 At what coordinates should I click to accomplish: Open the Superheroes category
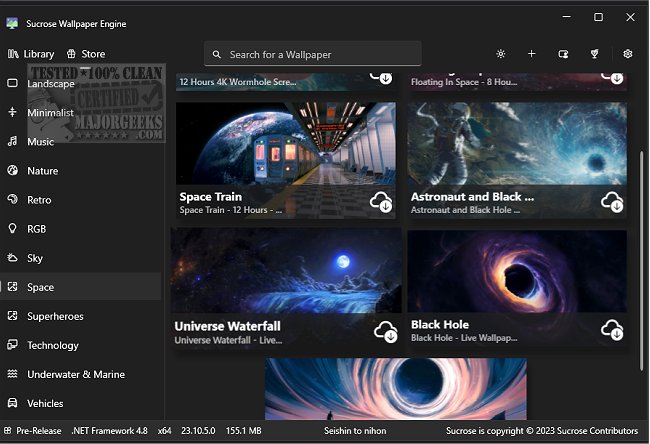pyautogui.click(x=55, y=316)
